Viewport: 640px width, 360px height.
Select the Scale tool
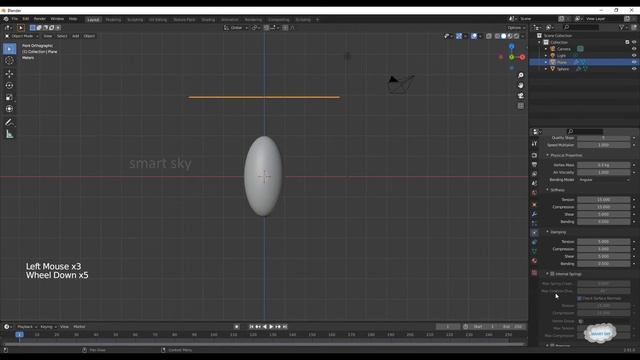tap(9, 97)
